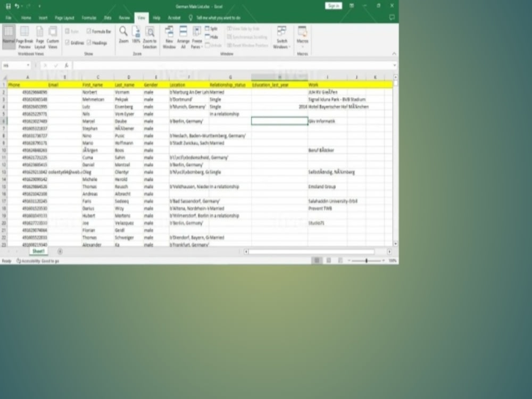Click the zoom slider handle
532x399 pixels.
coord(367,261)
